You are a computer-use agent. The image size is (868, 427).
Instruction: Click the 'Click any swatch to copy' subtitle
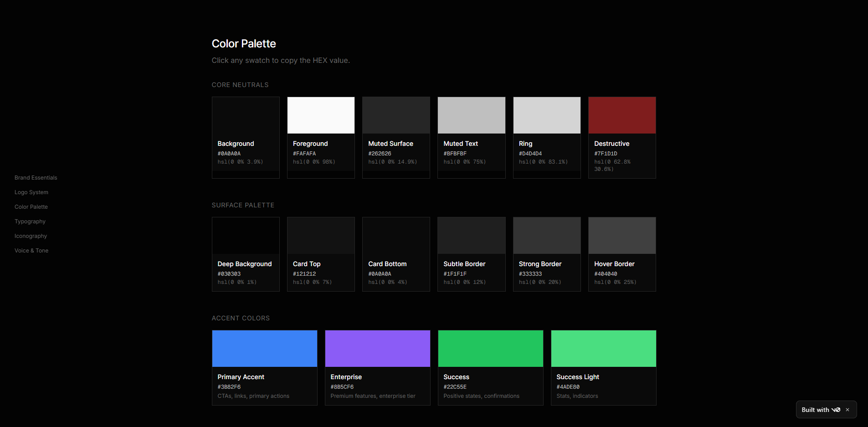pos(281,60)
